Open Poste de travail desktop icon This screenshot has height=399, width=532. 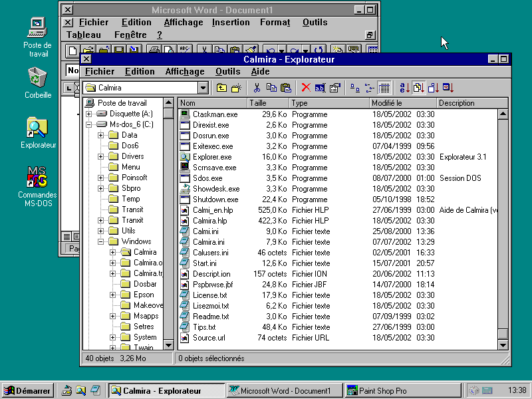(37, 37)
